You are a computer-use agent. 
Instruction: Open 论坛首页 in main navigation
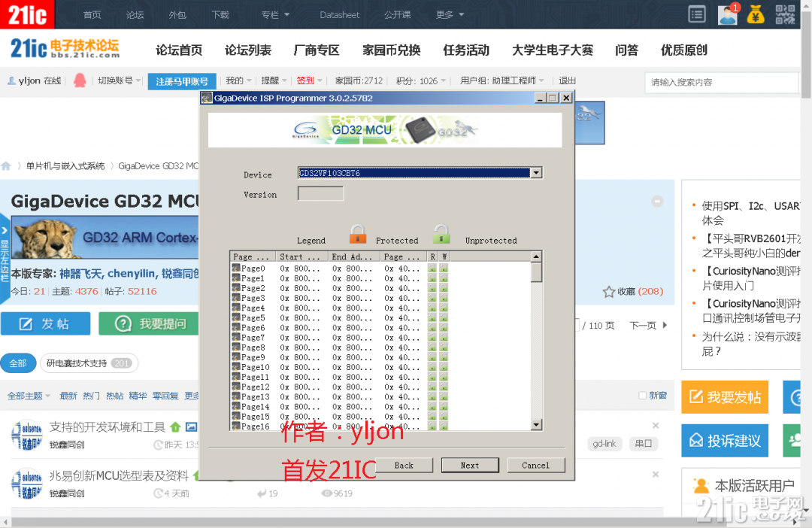tap(179, 50)
